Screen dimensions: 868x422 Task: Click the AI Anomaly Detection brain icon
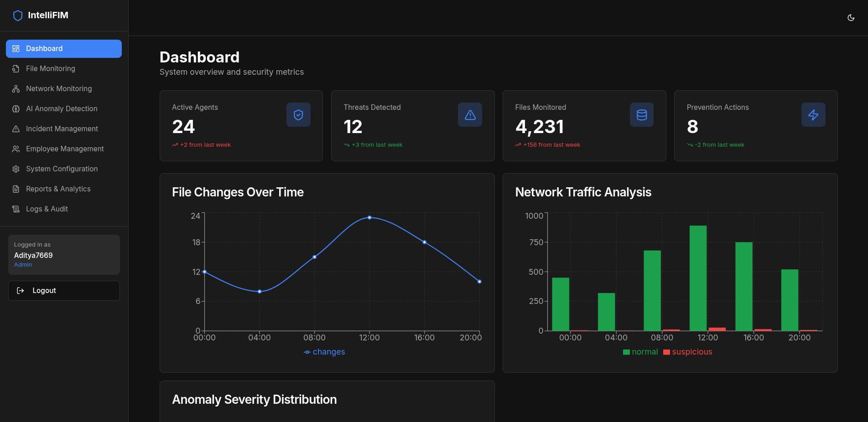tap(16, 109)
